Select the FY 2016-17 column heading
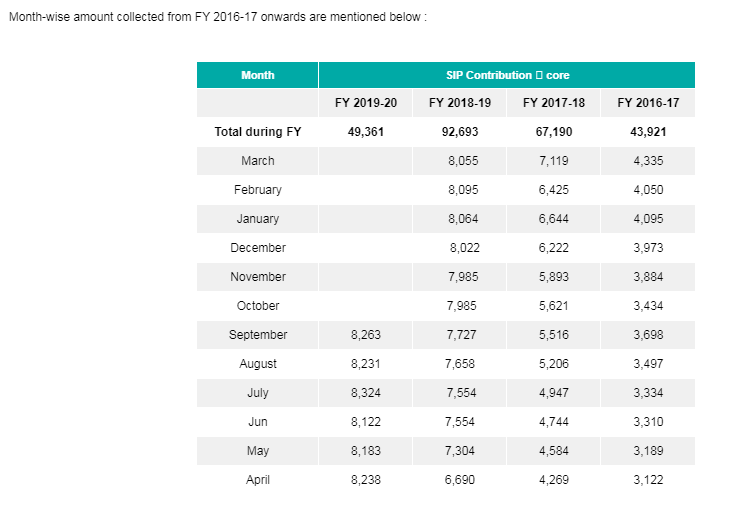 (648, 103)
